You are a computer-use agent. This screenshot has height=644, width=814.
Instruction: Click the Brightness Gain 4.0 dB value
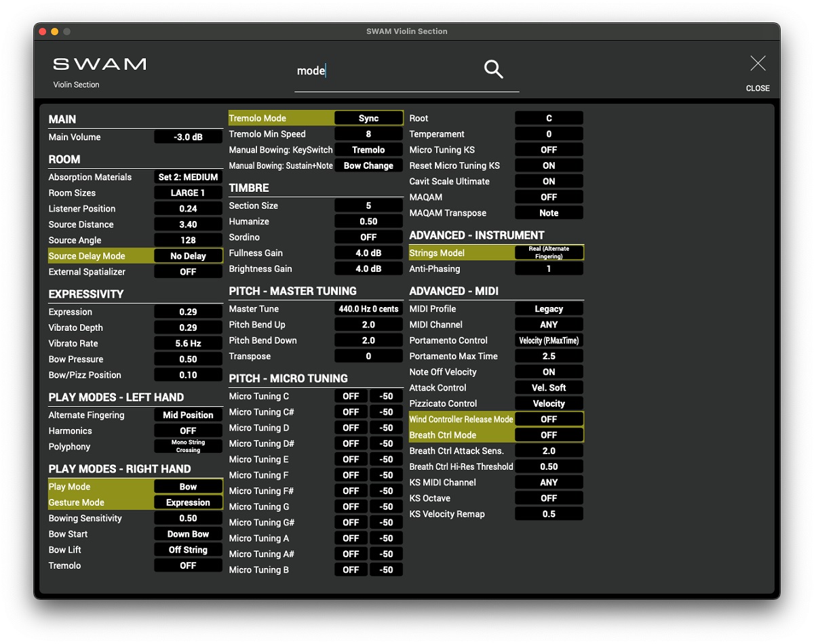pos(368,269)
